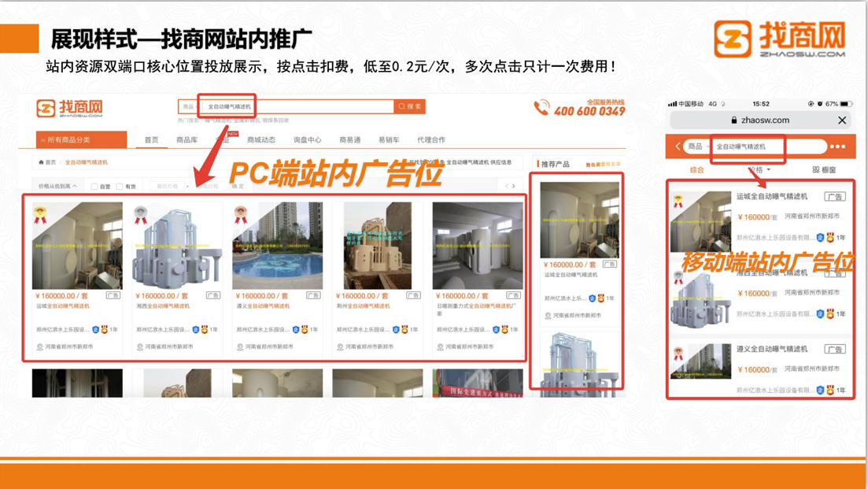Select the 商易通 navigation tab

pos(350,139)
